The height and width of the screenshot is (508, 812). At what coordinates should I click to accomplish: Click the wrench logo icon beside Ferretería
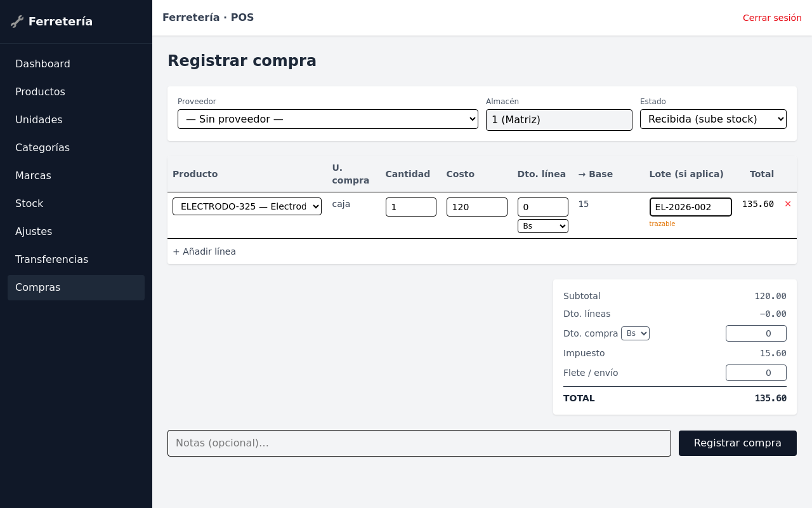pyautogui.click(x=17, y=22)
